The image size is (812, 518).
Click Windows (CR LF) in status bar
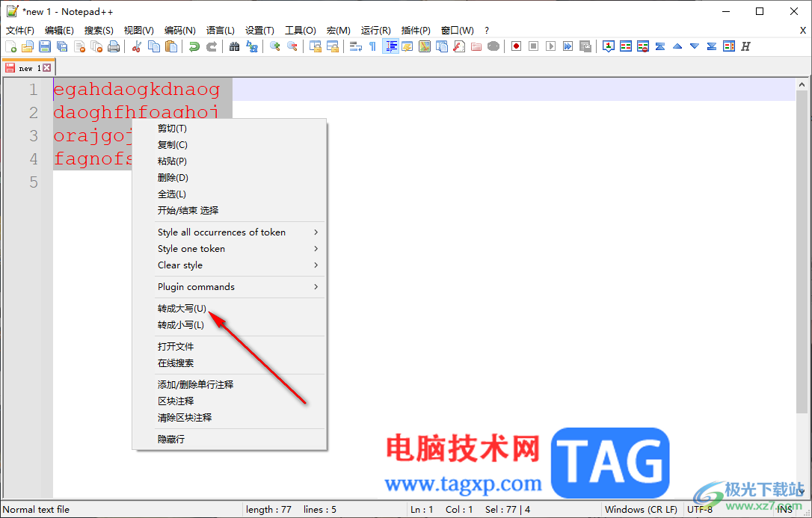641,510
